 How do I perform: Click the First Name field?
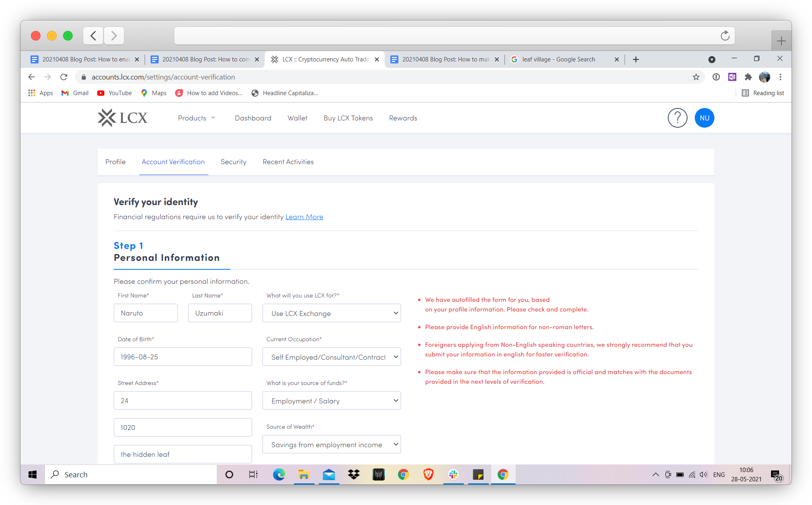click(x=146, y=313)
